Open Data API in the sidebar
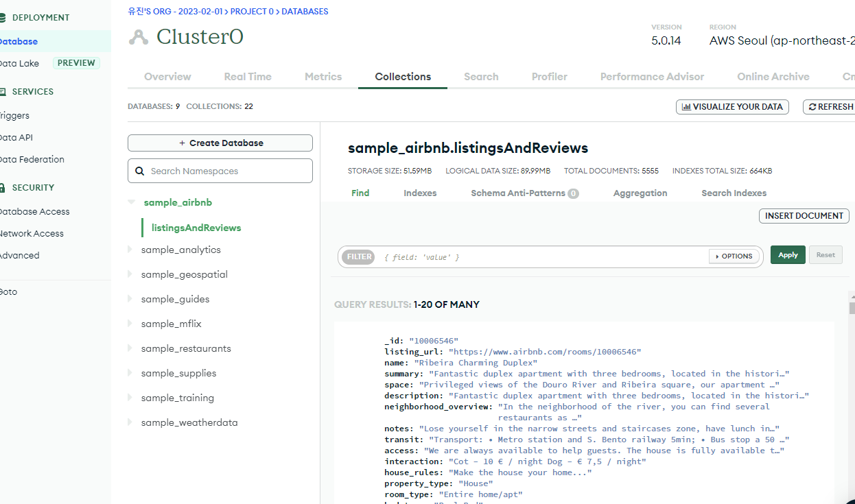 pyautogui.click(x=16, y=137)
